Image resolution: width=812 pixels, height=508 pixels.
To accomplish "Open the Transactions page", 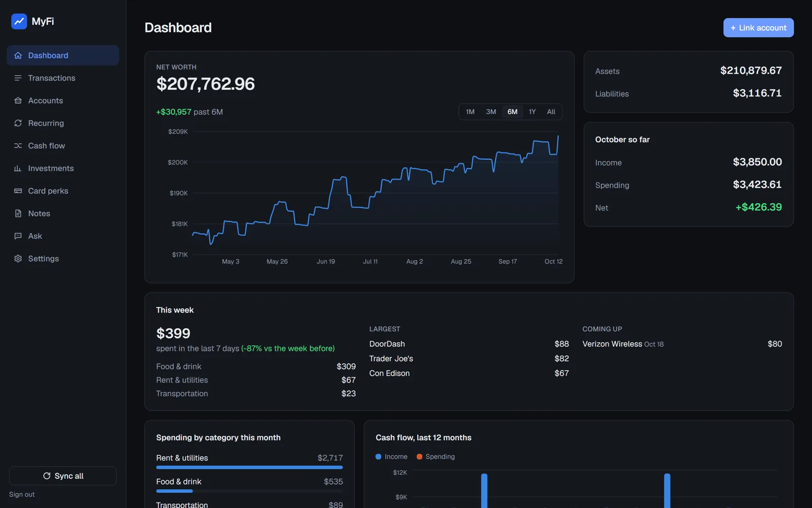I will point(63,78).
